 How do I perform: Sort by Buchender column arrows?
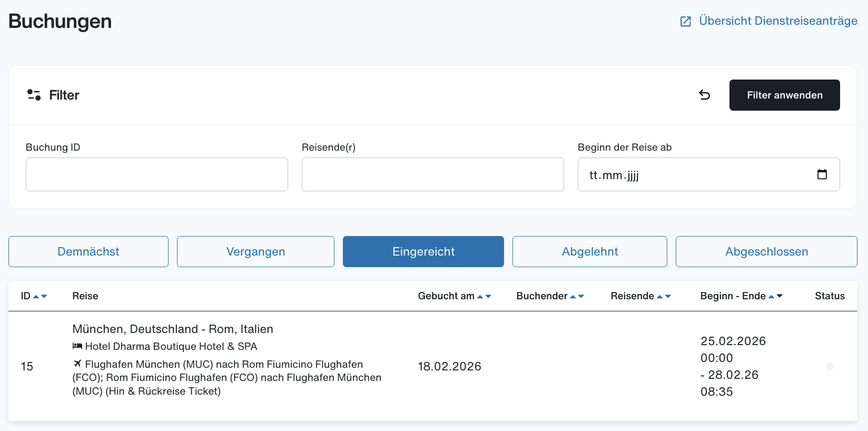click(577, 297)
